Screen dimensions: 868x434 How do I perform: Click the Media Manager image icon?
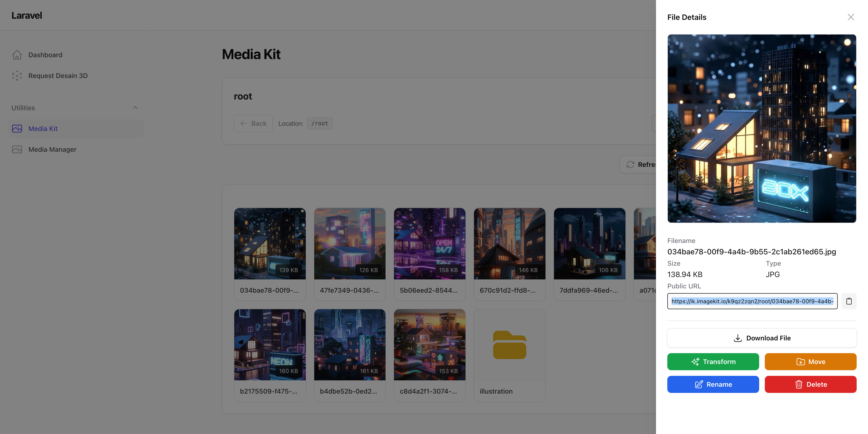click(17, 149)
